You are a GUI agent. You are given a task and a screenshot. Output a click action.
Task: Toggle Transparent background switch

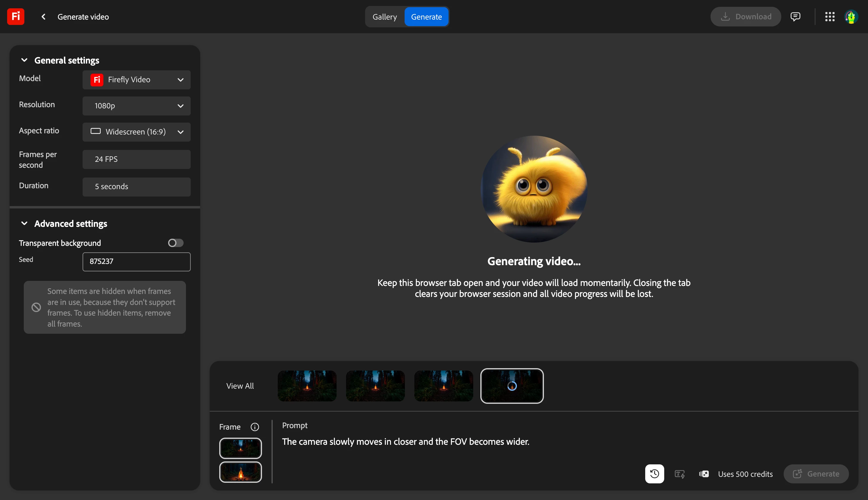point(176,243)
